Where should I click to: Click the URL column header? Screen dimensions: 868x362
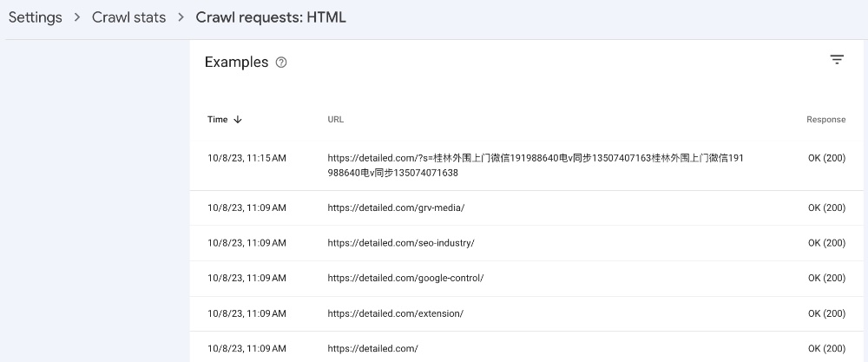tap(335, 120)
